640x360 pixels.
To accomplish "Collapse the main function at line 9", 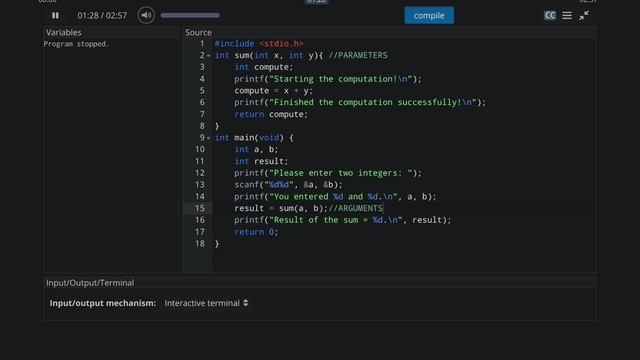I will (209, 138).
